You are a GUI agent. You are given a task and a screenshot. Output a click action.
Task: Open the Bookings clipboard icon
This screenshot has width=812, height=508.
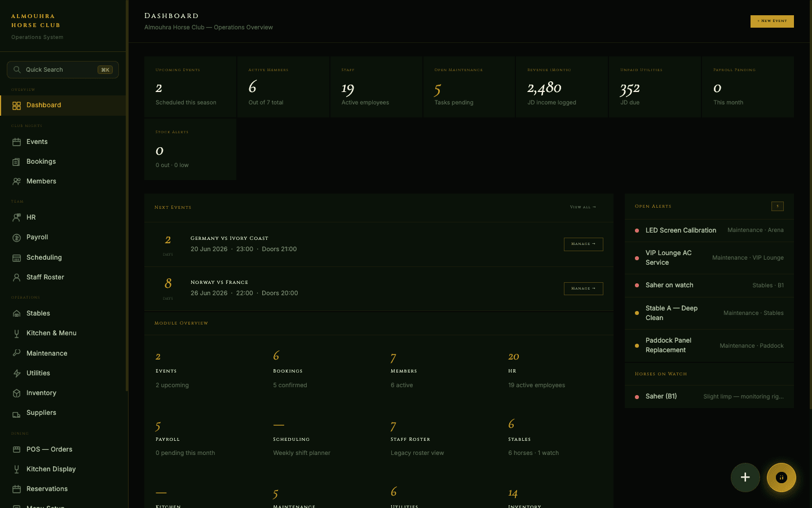(16, 162)
